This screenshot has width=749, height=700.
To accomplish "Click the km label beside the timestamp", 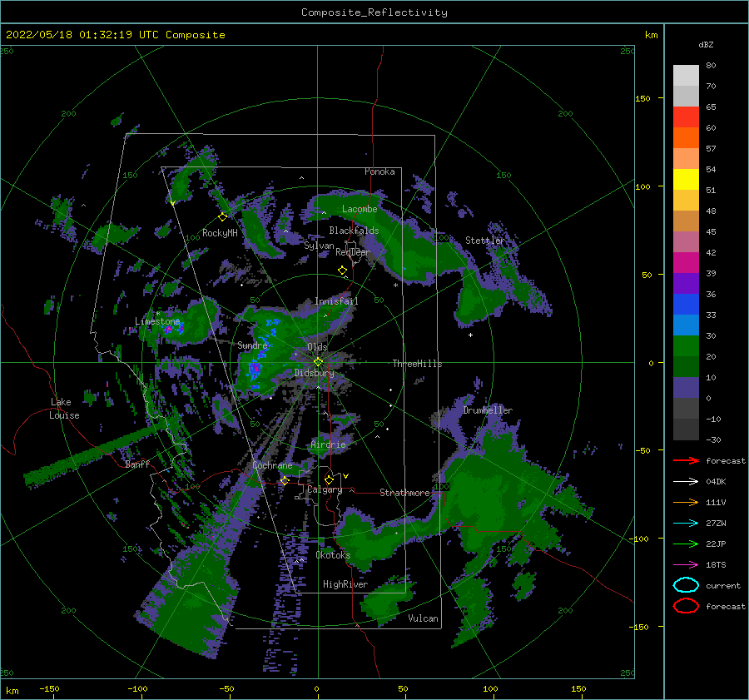I will click(x=651, y=35).
